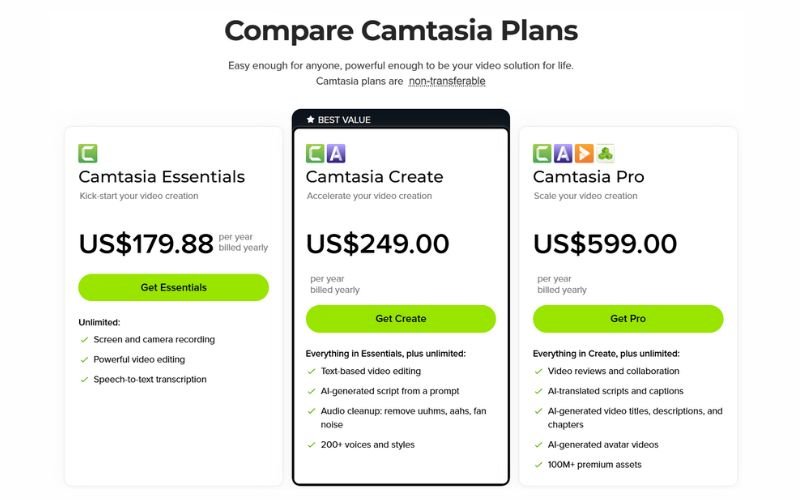Choose the Get Pro button
Viewport: 800px width, 500px height.
click(x=627, y=319)
